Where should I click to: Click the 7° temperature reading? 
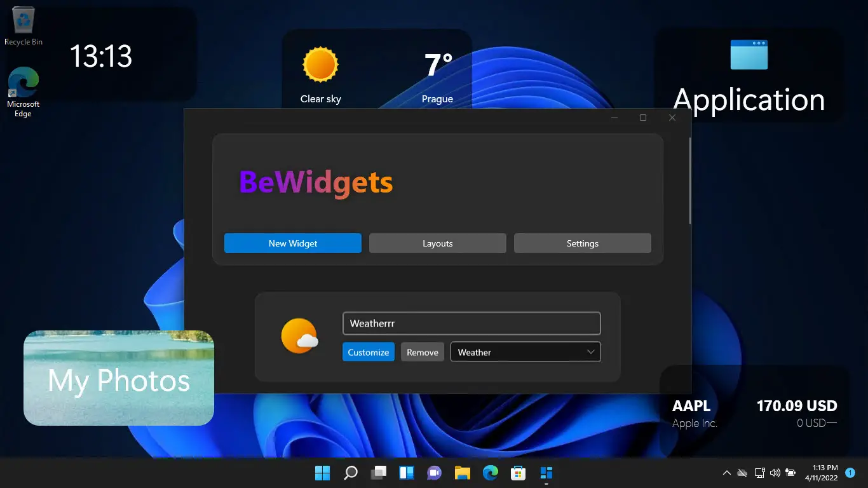pyautogui.click(x=438, y=65)
